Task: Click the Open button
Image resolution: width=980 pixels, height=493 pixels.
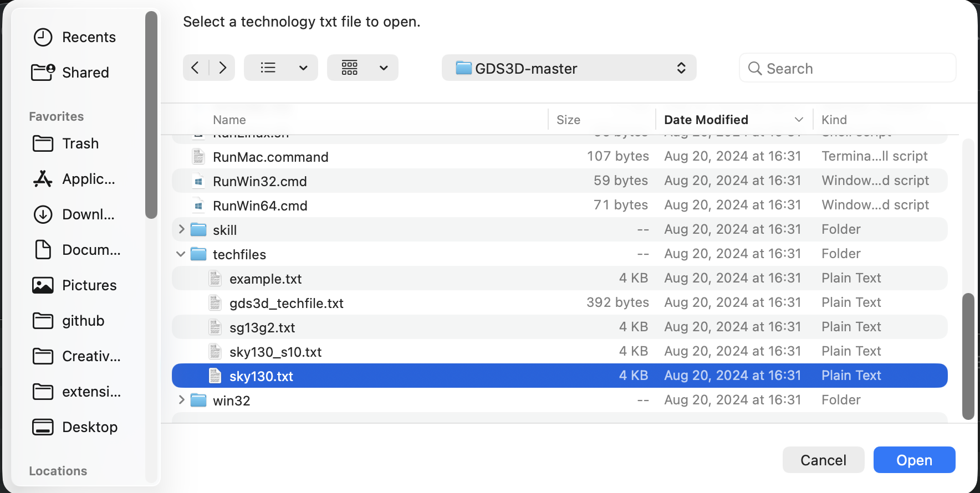Action: pos(913,460)
